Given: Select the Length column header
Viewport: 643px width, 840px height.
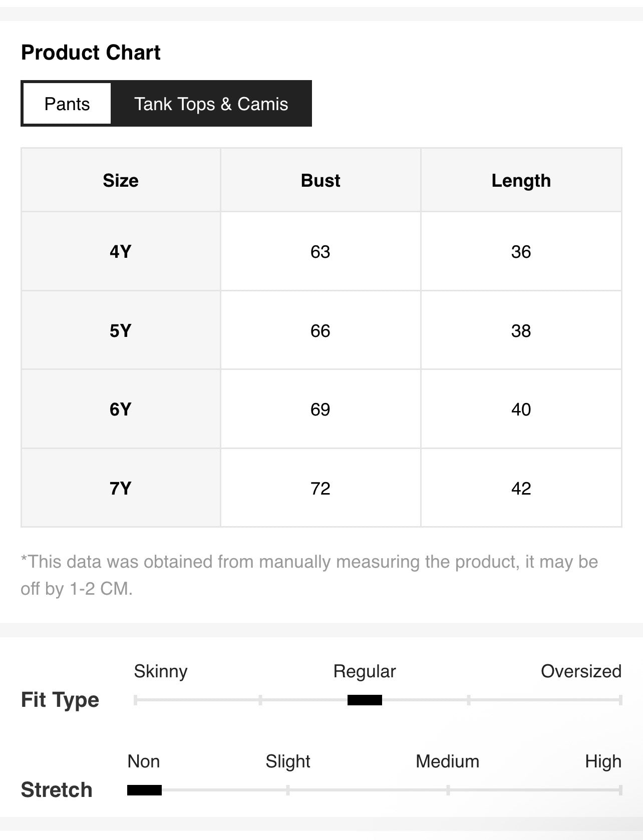Looking at the screenshot, I should (521, 180).
